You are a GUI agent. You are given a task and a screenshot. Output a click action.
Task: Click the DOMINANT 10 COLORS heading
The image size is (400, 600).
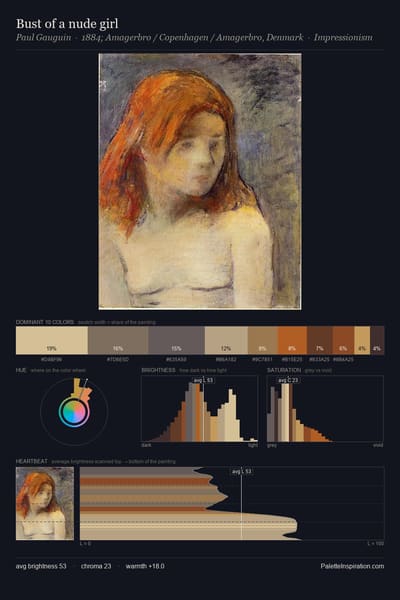[45, 322]
